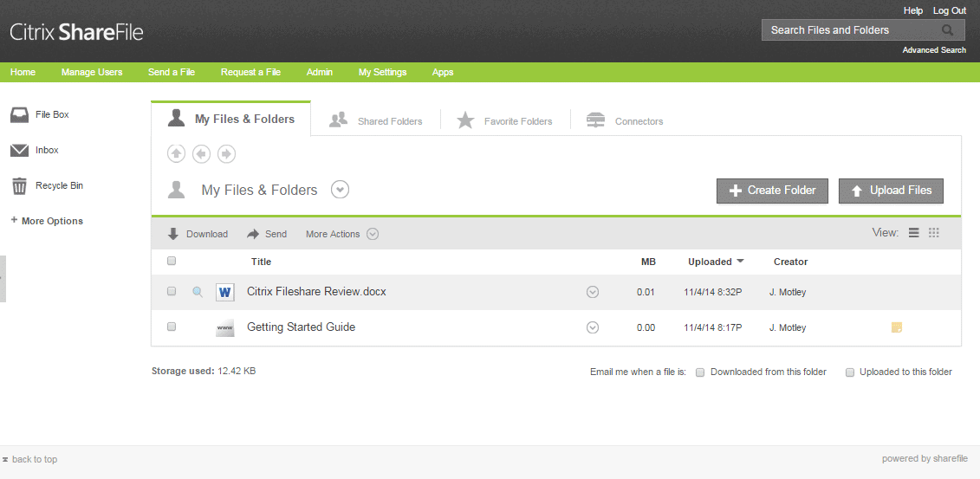The width and height of the screenshot is (980, 479).
Task: Click the Inbox envelope icon
Action: pos(19,151)
